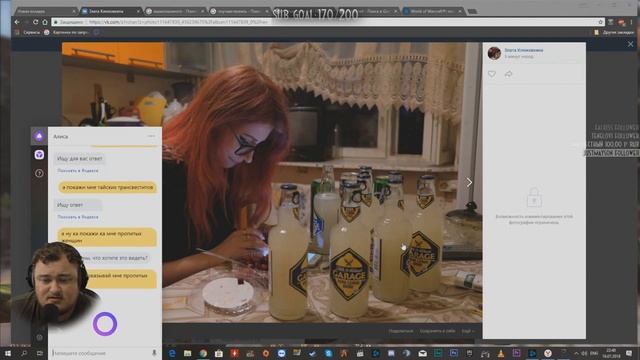Viewport: 640px width, 360px height.
Task: Click the first "Поискать в Яндексе" link
Action: [78, 171]
